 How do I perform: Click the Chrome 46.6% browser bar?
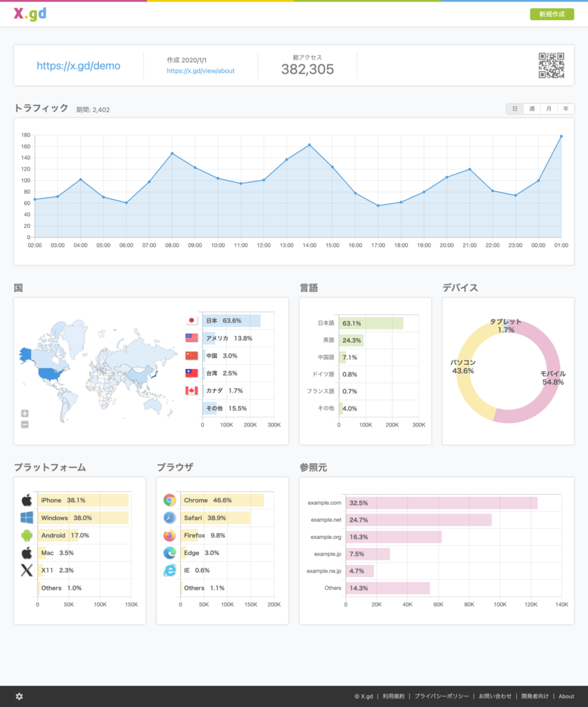[x=222, y=500]
